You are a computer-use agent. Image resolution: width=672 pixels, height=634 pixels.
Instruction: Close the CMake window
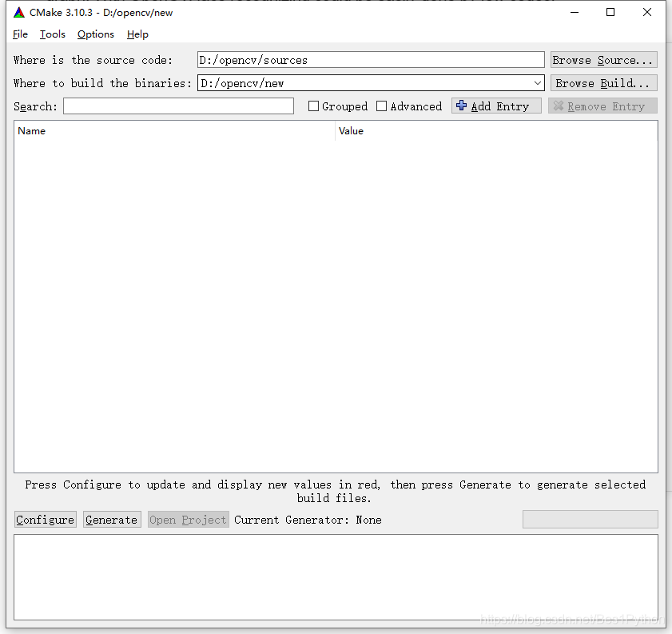coord(647,13)
